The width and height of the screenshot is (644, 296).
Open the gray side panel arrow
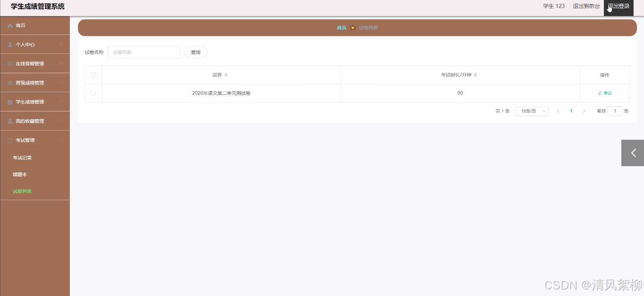click(633, 153)
